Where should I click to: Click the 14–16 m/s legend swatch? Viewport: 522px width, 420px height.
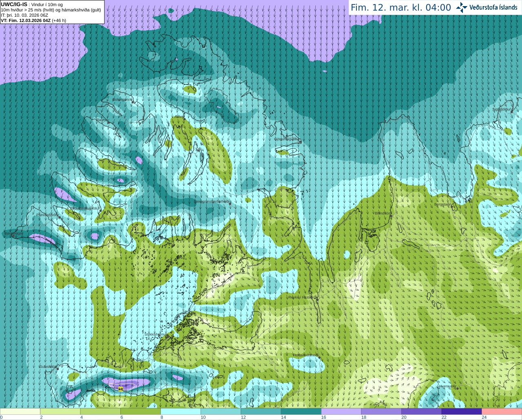(x=301, y=411)
